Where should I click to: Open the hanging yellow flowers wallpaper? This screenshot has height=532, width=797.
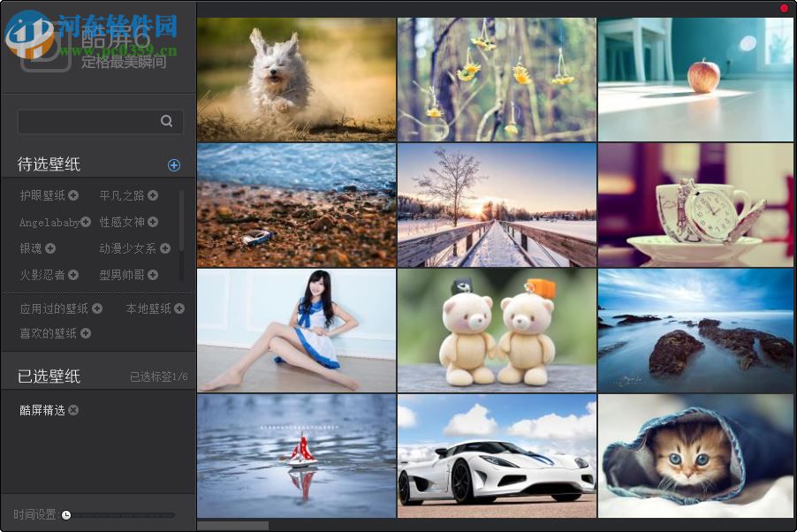click(x=497, y=80)
